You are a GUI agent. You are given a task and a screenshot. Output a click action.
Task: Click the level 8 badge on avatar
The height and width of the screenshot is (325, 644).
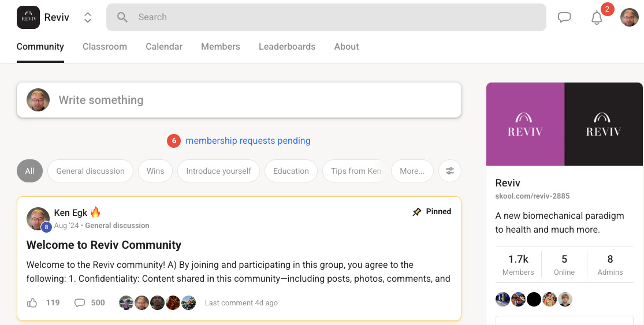(46, 227)
